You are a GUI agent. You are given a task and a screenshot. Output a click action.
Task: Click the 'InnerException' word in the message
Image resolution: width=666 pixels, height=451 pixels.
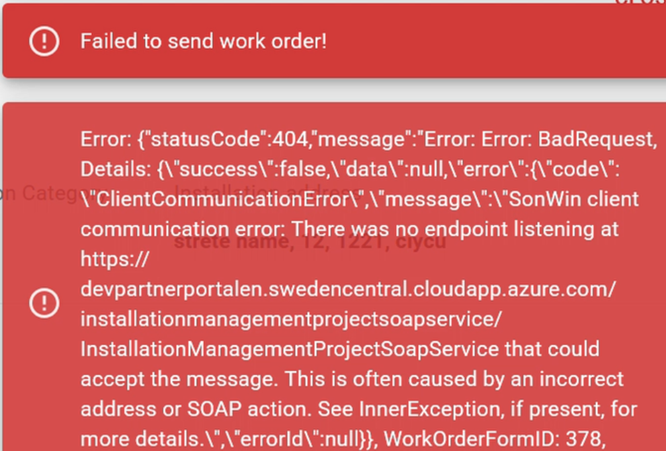429,409
